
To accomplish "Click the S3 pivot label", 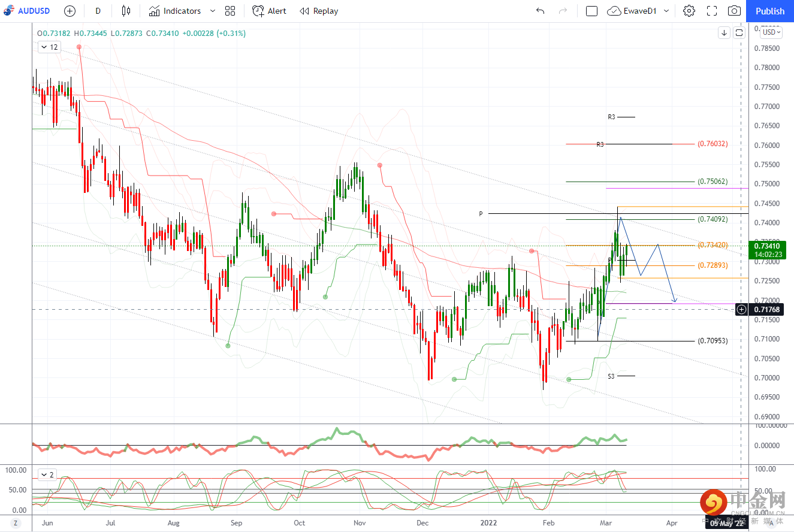I will point(611,376).
